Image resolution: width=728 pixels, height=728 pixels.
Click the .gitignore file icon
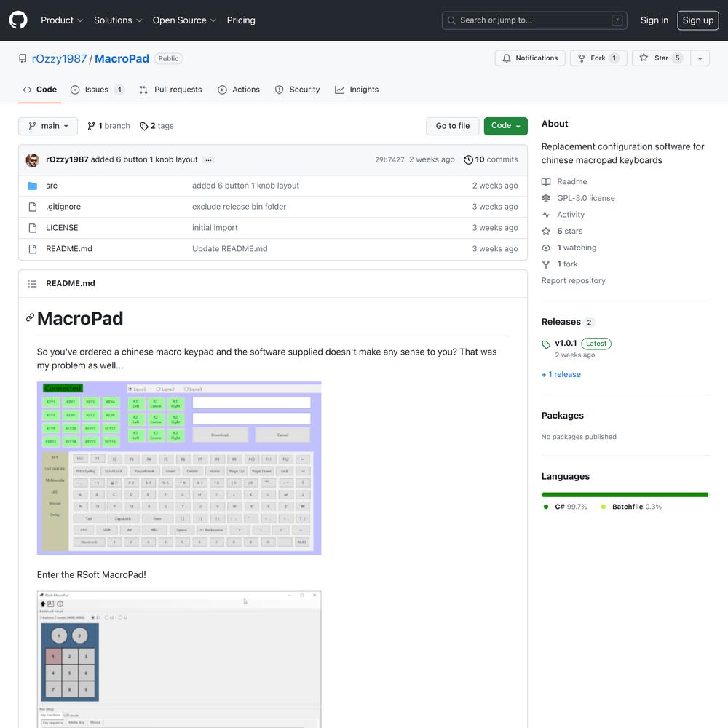point(33,207)
